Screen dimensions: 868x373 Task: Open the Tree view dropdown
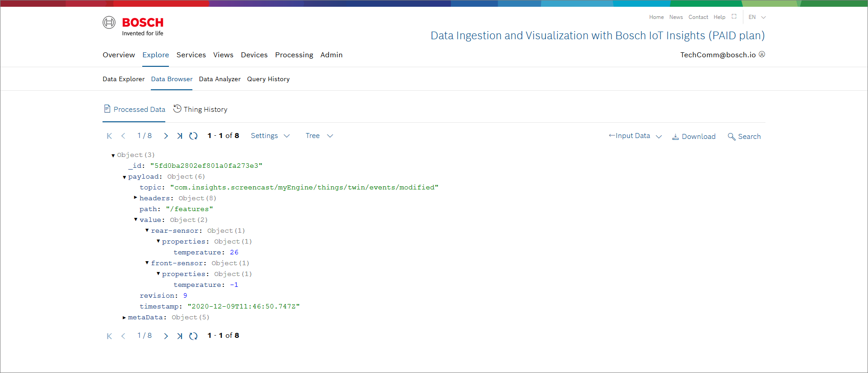319,136
